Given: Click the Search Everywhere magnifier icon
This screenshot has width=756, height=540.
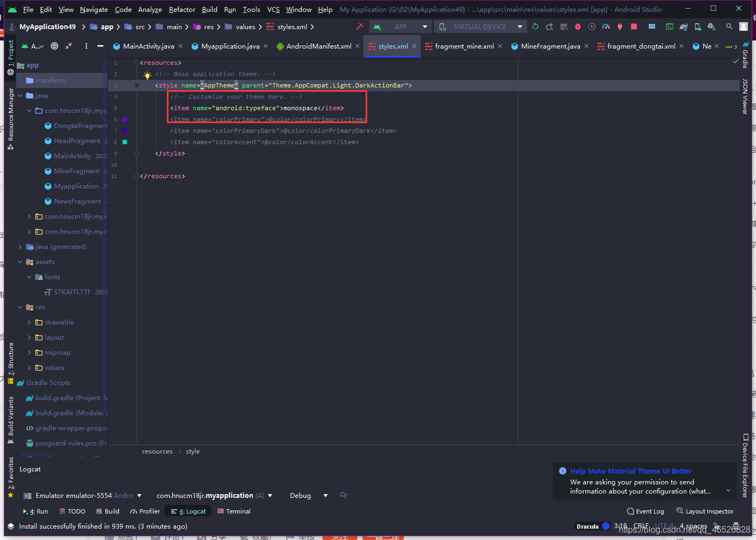Looking at the screenshot, I should point(730,26).
